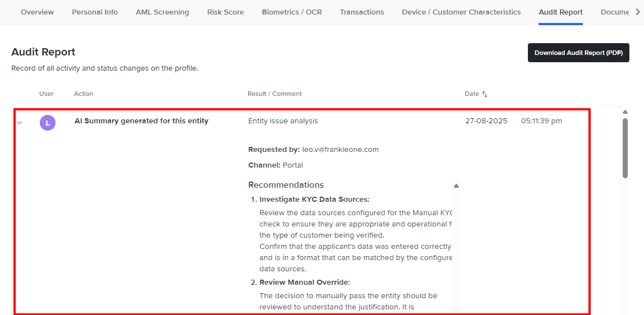Switch to the Transactions tab
The height and width of the screenshot is (315, 644).
point(362,12)
